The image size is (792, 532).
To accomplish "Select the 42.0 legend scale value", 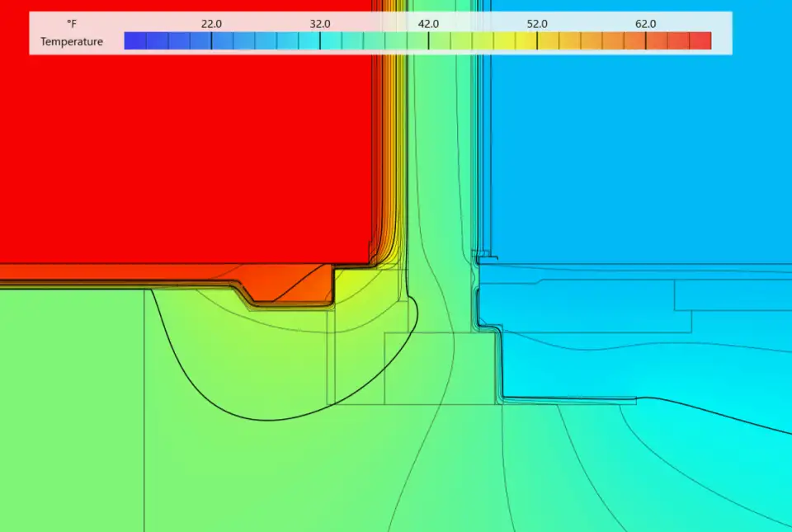I will 428,24.
